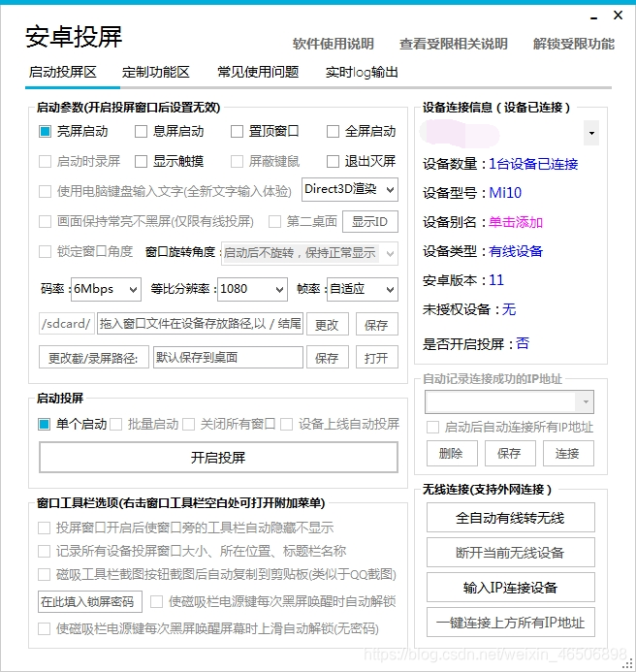
Task: Click 解锁受限功能 link
Action: pyautogui.click(x=573, y=44)
